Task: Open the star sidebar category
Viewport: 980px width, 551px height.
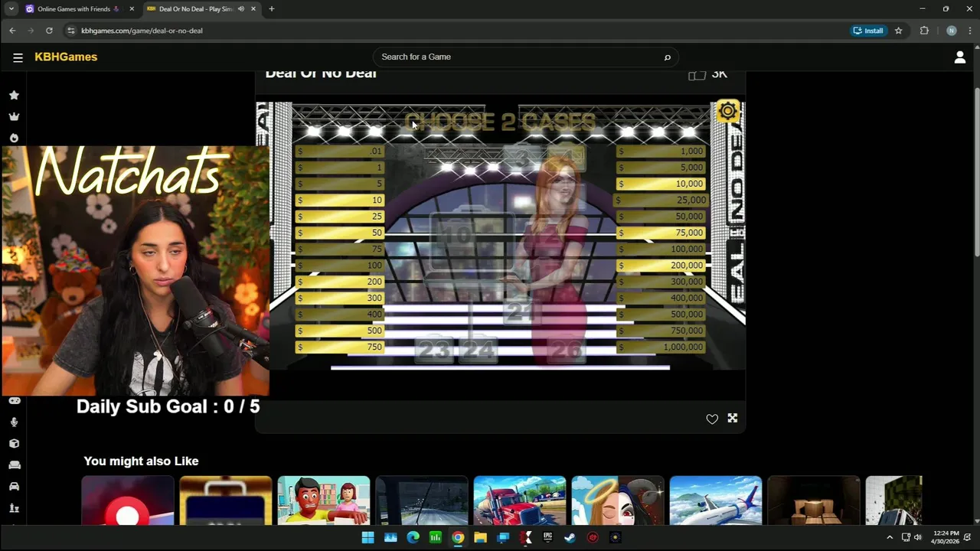Action: pos(14,96)
